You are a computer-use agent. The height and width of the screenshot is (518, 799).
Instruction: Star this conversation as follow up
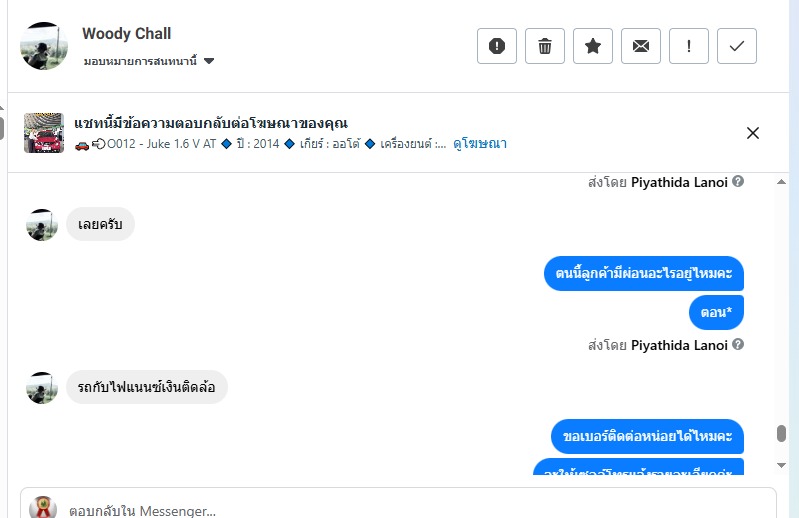(593, 46)
